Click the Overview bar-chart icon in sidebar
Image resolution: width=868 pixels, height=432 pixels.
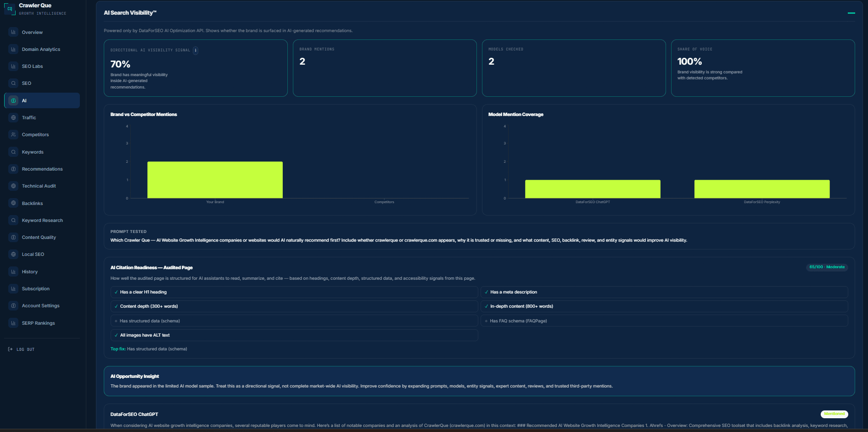(x=13, y=32)
